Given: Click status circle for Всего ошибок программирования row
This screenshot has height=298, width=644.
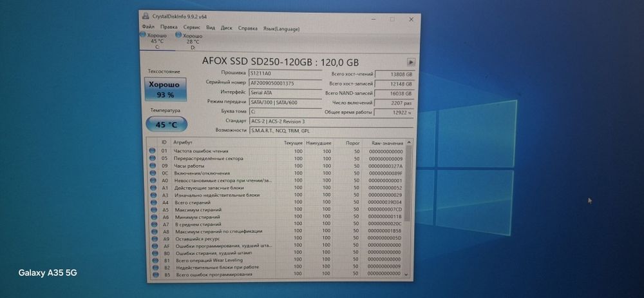Looking at the screenshot, I should point(156,275).
